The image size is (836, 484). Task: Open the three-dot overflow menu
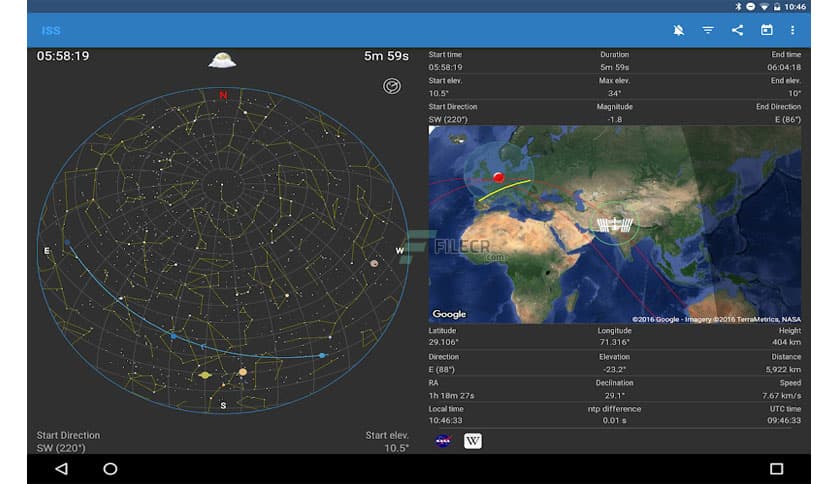tap(792, 30)
